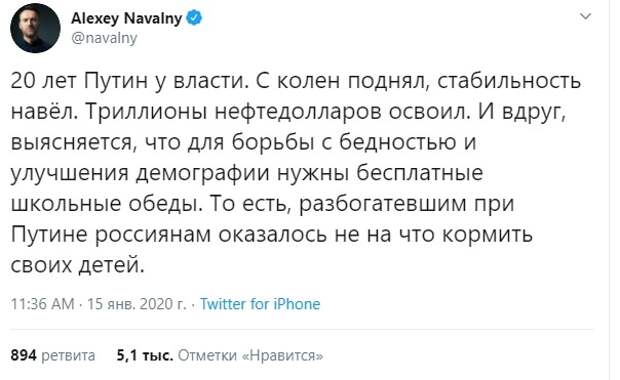Screen dimensions: 620x380
Task: Click the word демографии in the tweet
Action: click(x=203, y=174)
